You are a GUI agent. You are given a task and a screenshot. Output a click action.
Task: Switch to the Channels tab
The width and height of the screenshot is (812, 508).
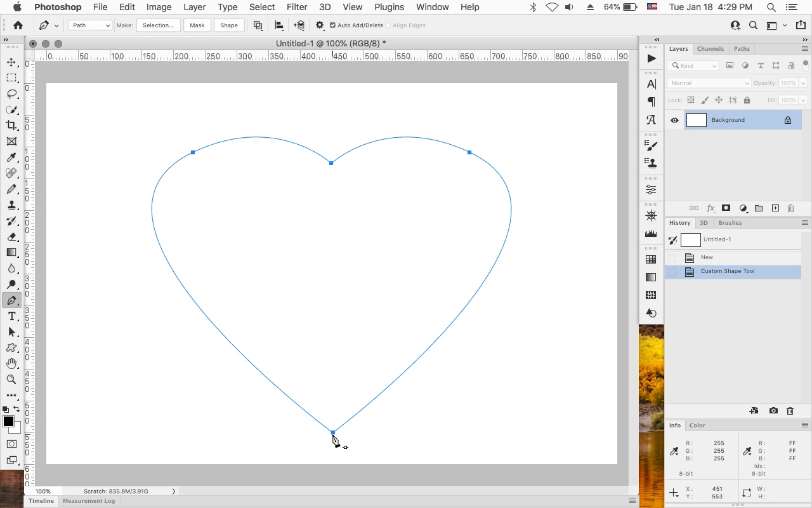coord(710,49)
